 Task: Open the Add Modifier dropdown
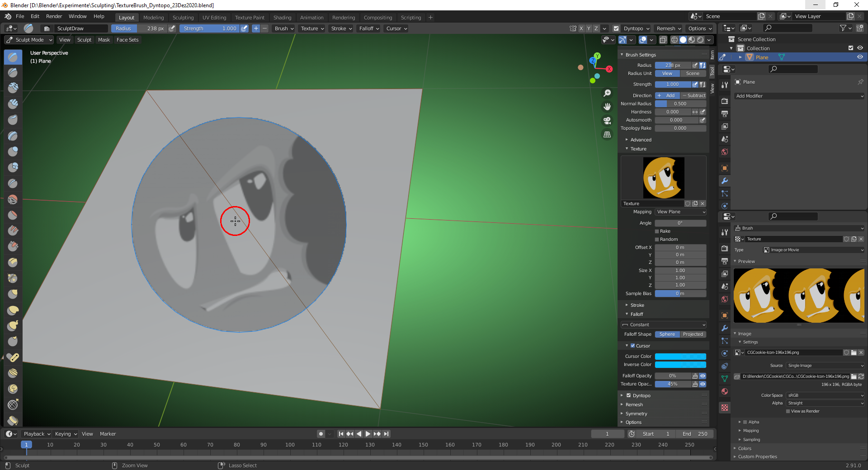(x=799, y=96)
